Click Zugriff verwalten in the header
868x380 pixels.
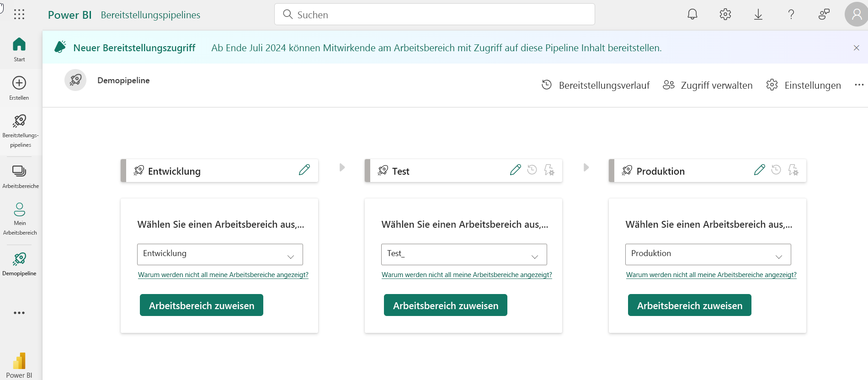click(x=717, y=85)
